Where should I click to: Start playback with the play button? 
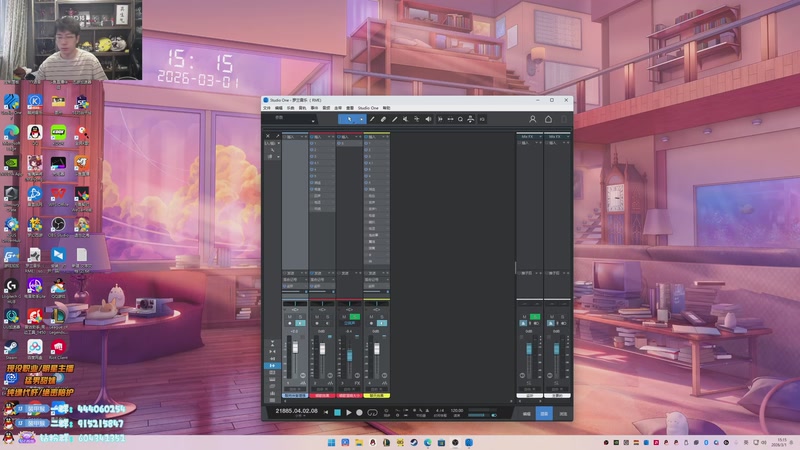click(x=348, y=412)
